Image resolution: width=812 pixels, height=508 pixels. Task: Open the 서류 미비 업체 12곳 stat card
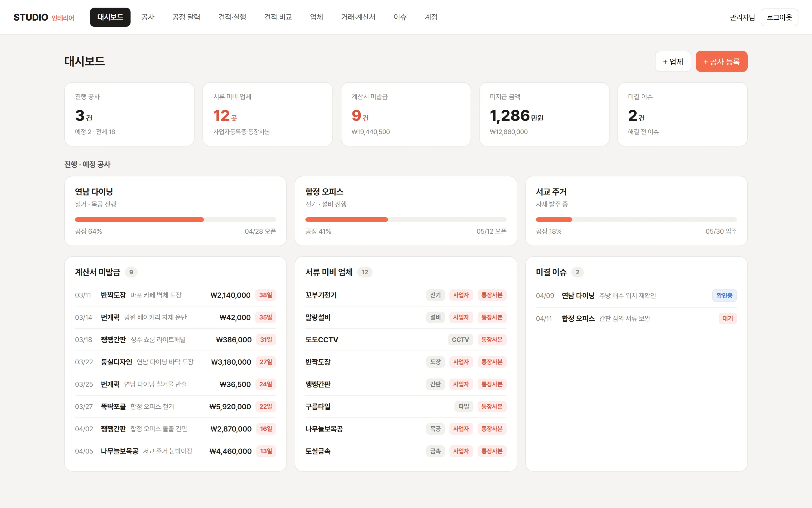point(267,114)
